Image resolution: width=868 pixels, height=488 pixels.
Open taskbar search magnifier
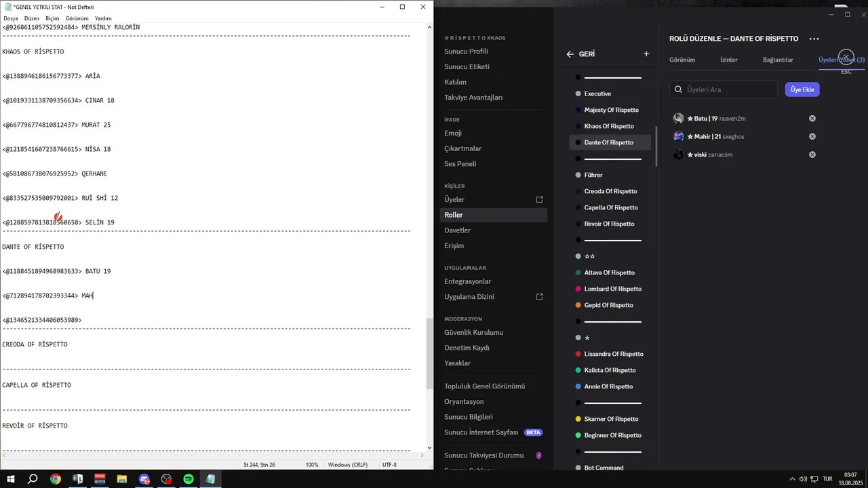point(33,479)
